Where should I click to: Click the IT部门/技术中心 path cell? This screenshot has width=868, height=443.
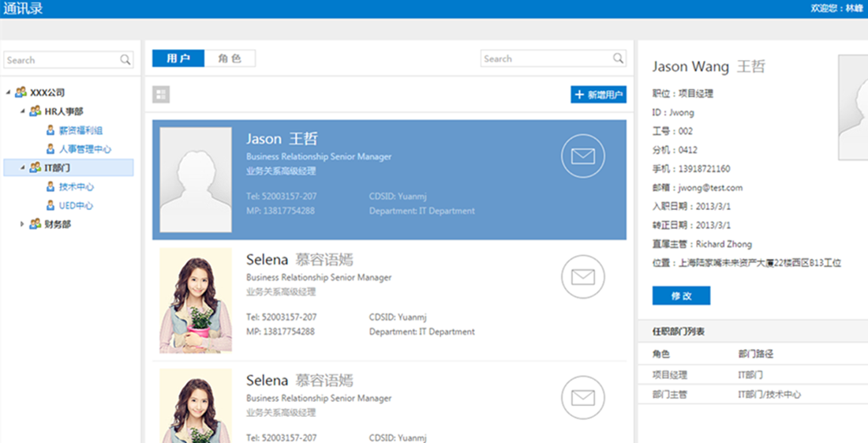[x=769, y=395]
